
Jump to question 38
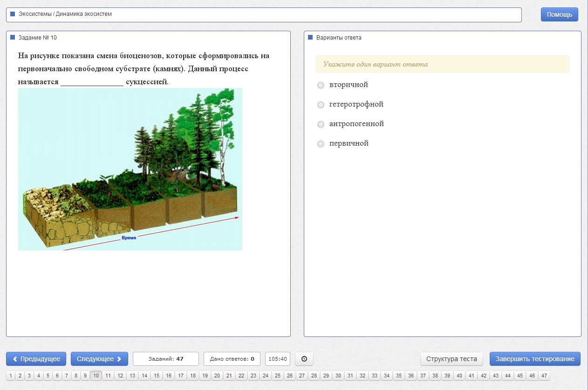pos(435,376)
